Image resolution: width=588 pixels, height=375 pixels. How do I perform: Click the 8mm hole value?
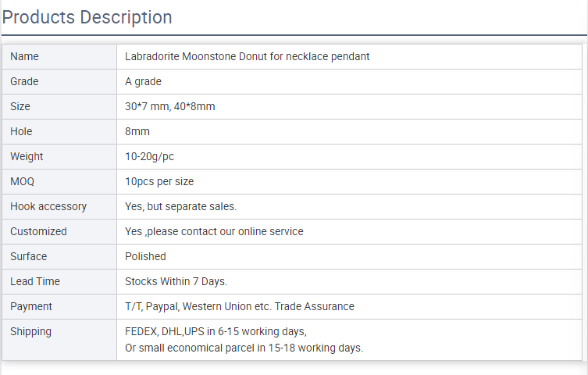tap(137, 131)
